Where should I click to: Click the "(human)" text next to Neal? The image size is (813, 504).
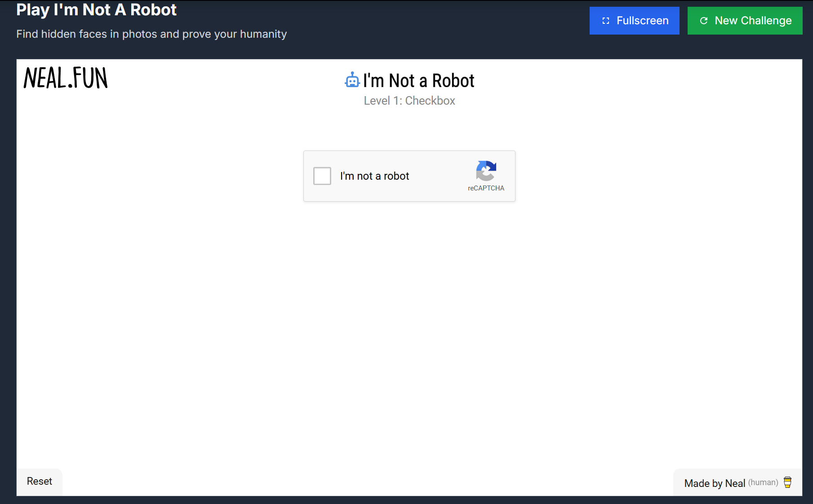763,482
